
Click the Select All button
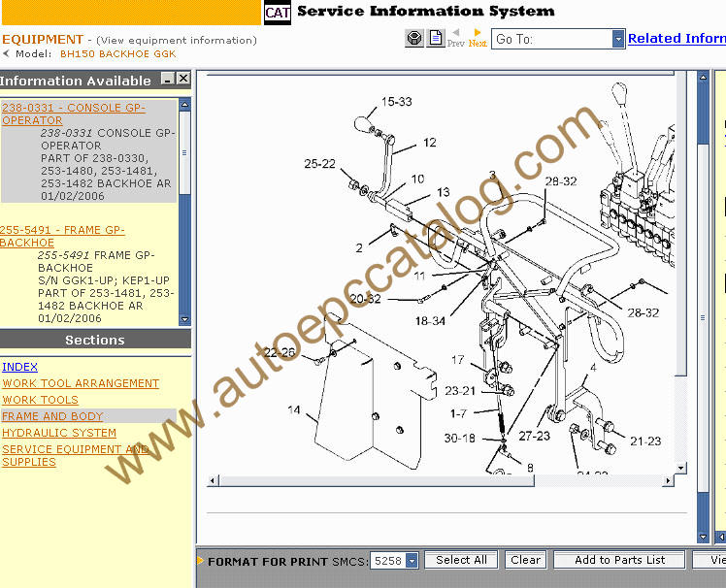(461, 560)
